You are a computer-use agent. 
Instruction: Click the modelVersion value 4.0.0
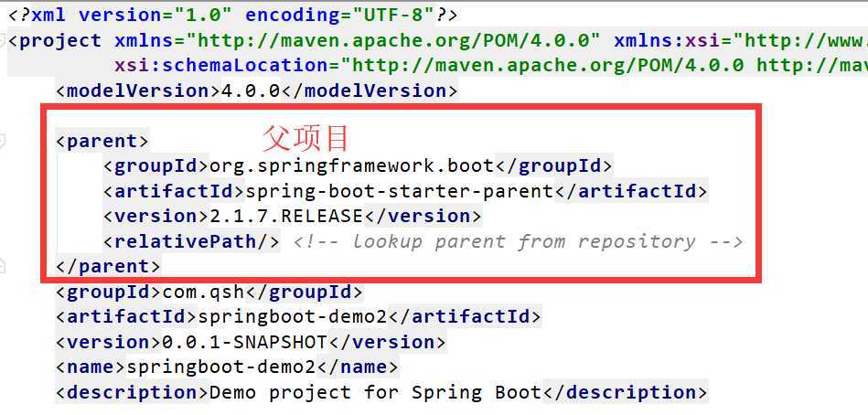click(251, 90)
